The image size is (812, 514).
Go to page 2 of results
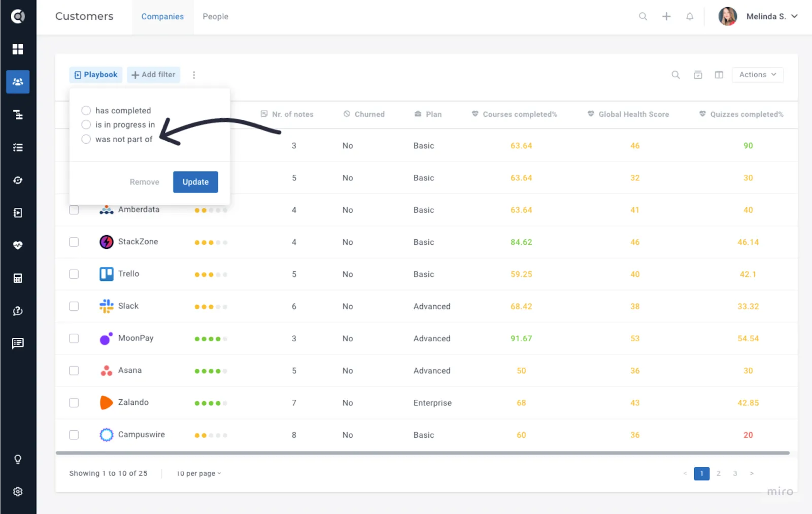(718, 473)
